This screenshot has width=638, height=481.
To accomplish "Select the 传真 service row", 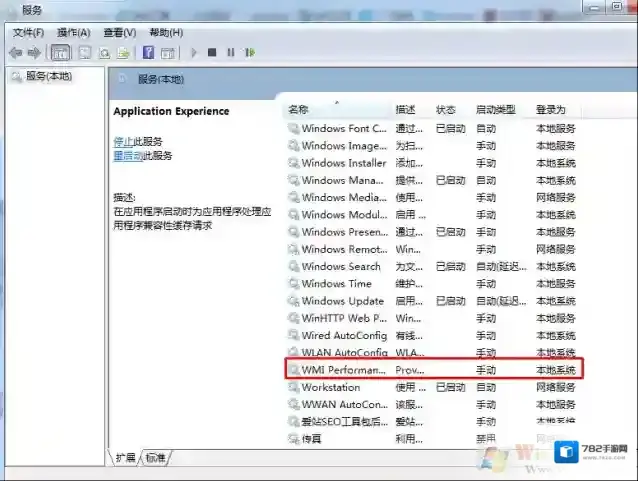I will click(433, 439).
